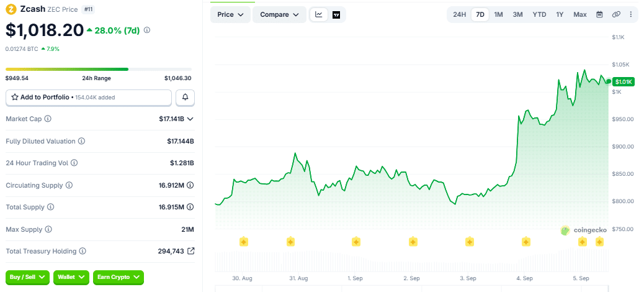This screenshot has width=644, height=292.
Task: Click info icon next to 16.915M value
Action: [x=190, y=207]
